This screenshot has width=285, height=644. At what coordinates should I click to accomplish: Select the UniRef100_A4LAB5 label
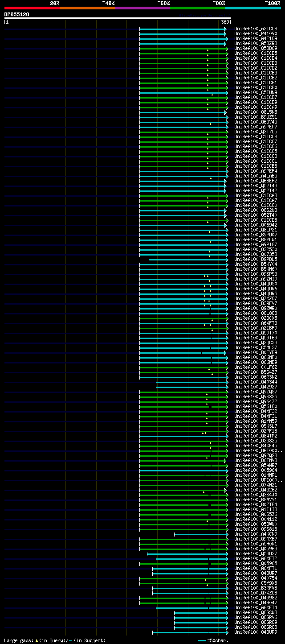[256, 176]
